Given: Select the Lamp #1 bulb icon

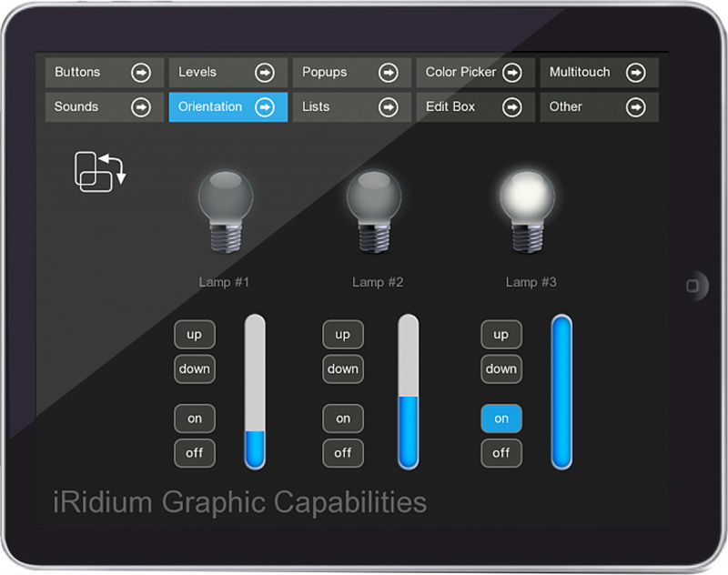Looking at the screenshot, I should tap(225, 207).
